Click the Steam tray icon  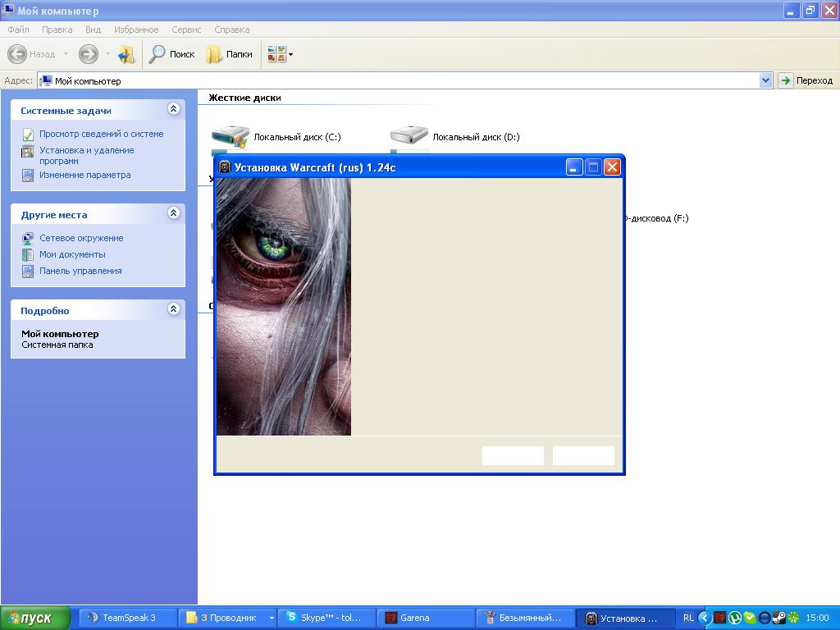(x=779, y=619)
